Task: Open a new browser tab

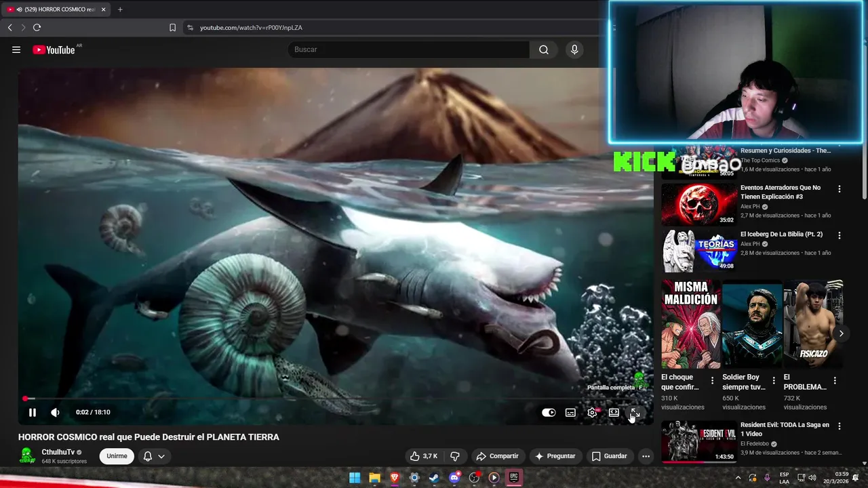Action: point(120,9)
